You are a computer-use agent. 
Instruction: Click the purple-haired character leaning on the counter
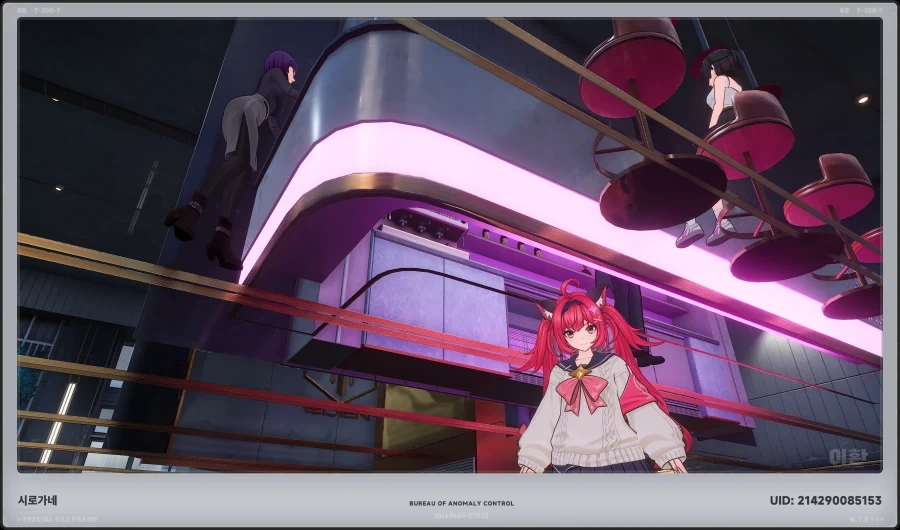coord(235,160)
